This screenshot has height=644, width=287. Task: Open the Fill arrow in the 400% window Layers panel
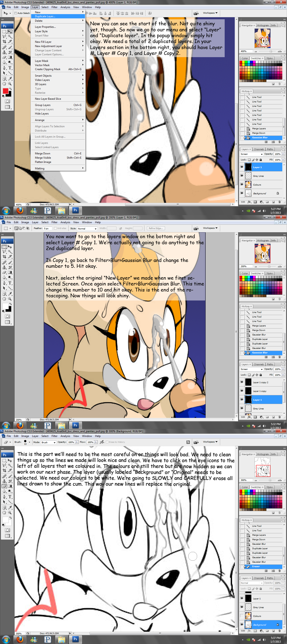(283, 160)
